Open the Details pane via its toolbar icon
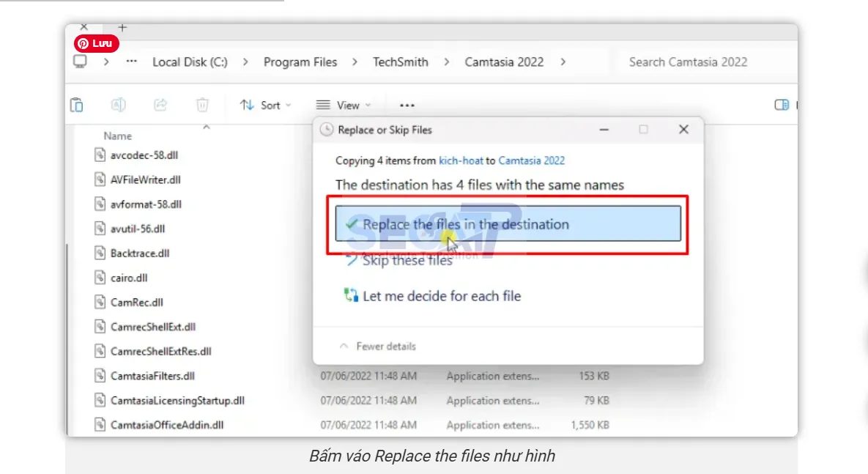Screen dimensions: 868x474 click(x=780, y=105)
